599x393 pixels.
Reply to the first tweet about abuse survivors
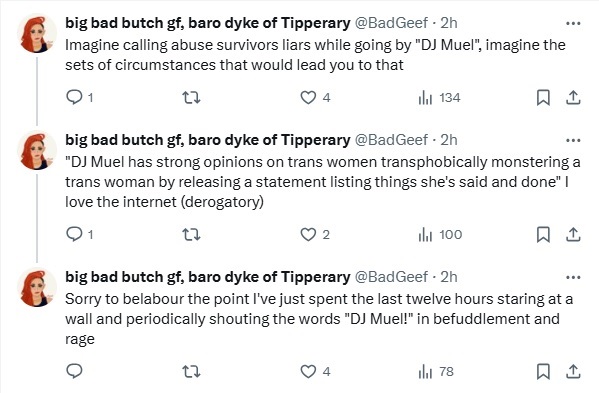point(79,98)
